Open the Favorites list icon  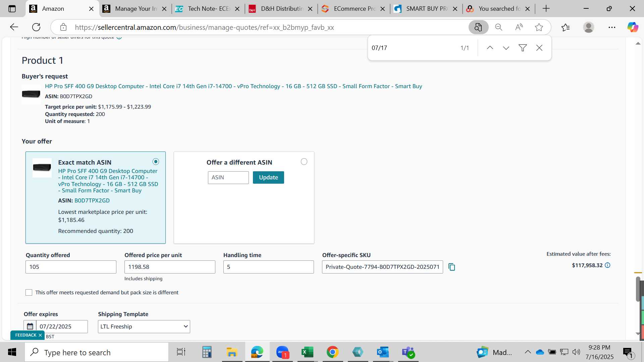[566, 27]
